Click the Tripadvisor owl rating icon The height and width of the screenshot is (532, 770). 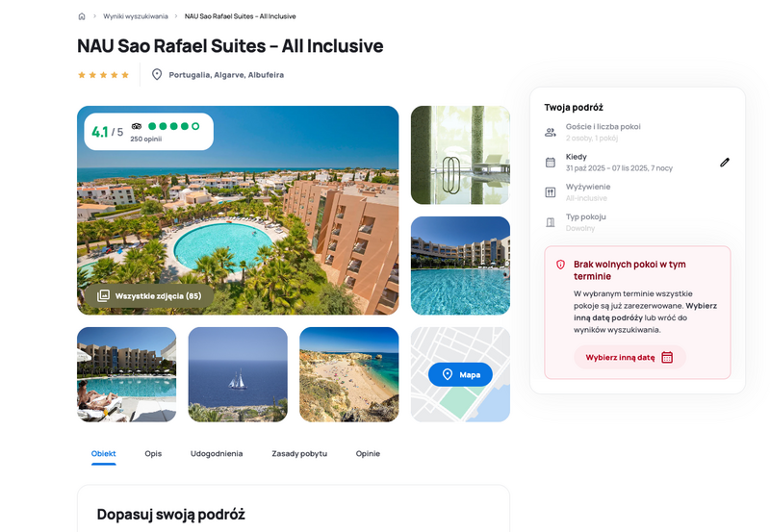137,126
